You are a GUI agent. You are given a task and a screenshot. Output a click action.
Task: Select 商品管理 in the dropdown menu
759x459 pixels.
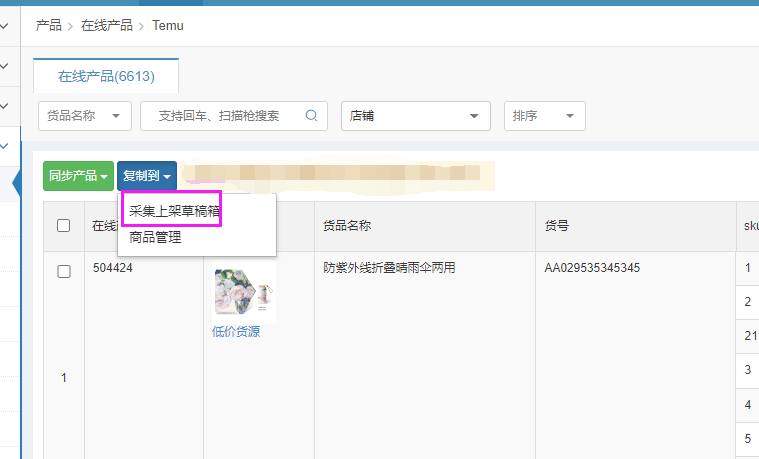point(155,238)
